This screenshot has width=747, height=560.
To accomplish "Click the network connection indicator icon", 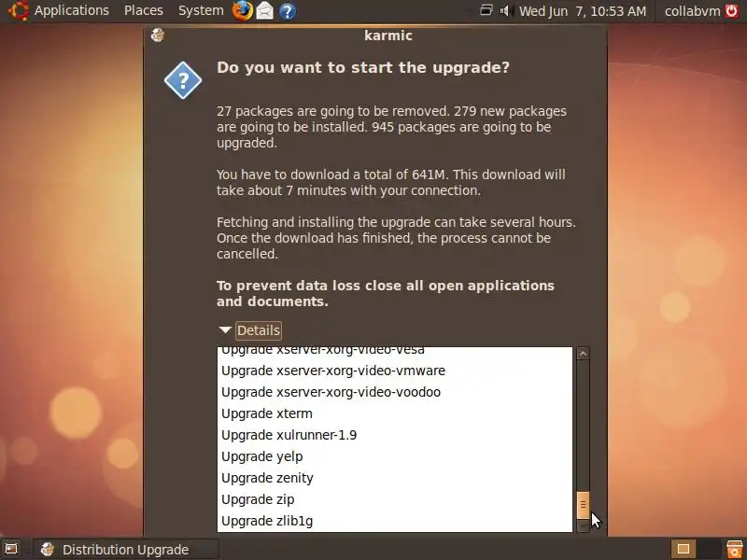I will point(486,10).
